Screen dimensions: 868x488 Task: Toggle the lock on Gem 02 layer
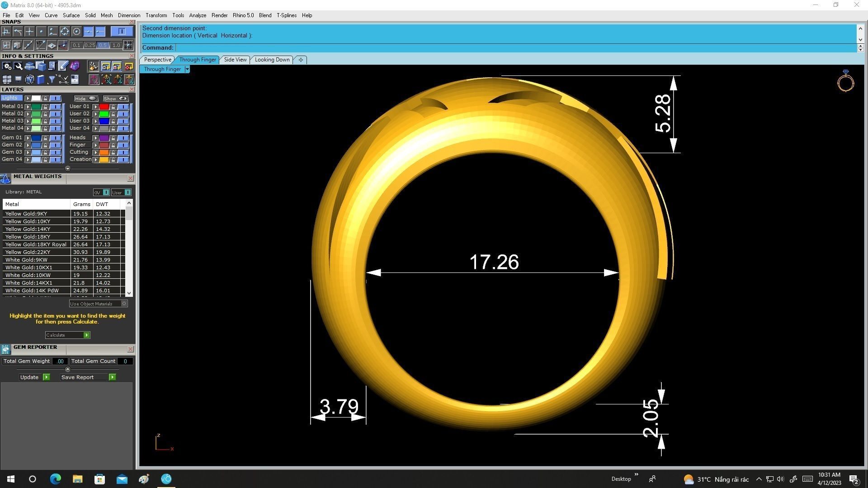point(45,145)
